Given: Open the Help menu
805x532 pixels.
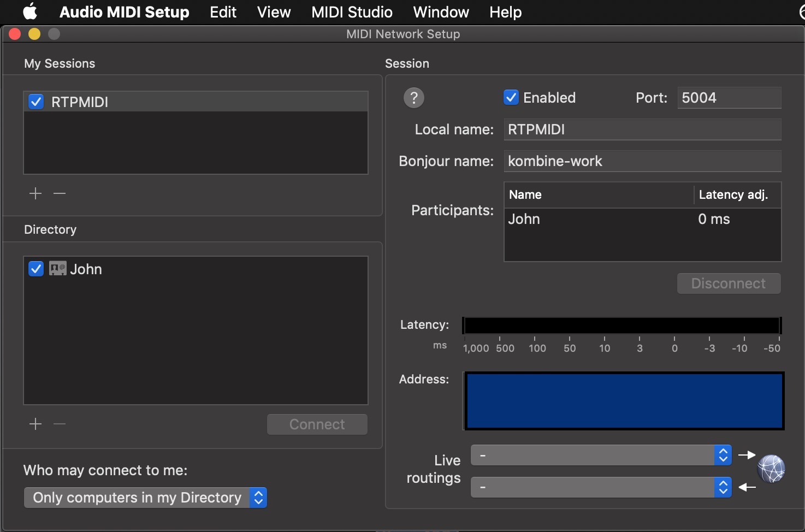Looking at the screenshot, I should pos(505,12).
